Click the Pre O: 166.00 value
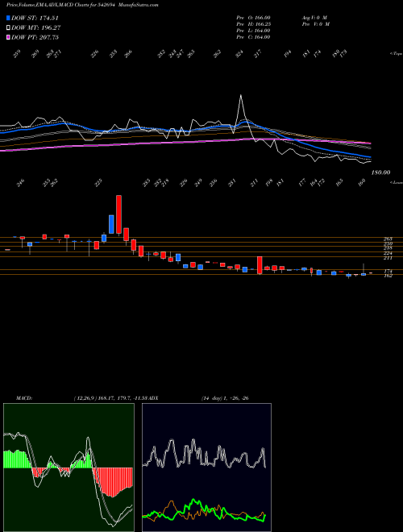403x532 pixels. pyautogui.click(x=253, y=17)
